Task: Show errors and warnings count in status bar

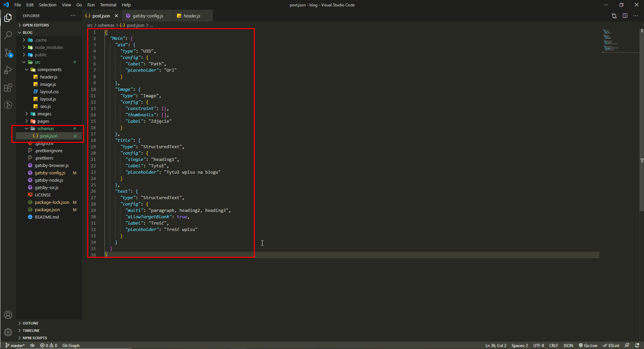Action: pyautogui.click(x=49, y=345)
